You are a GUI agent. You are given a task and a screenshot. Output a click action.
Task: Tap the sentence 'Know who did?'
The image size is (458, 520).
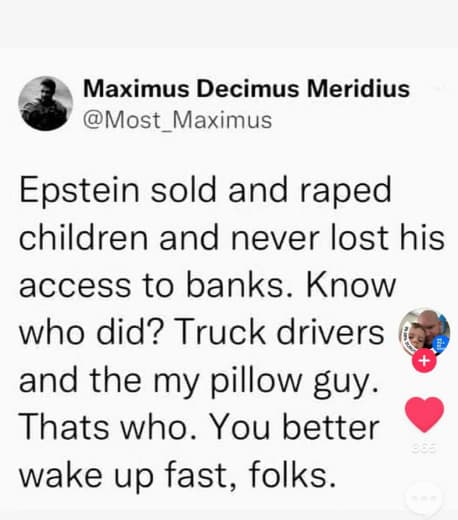point(207,309)
